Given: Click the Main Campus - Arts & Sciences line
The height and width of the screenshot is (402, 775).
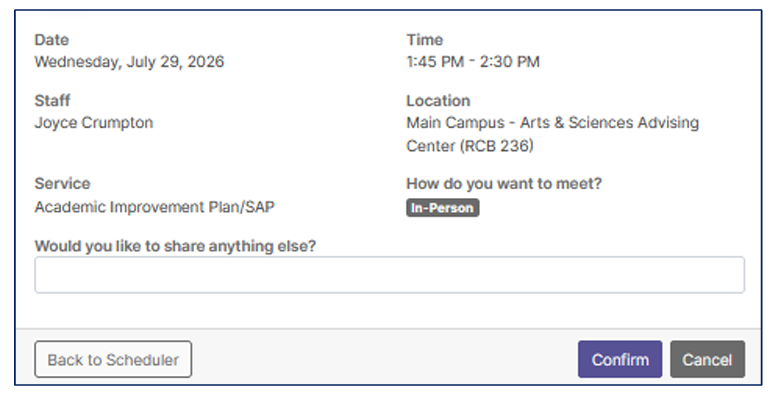Looking at the screenshot, I should click(553, 123).
